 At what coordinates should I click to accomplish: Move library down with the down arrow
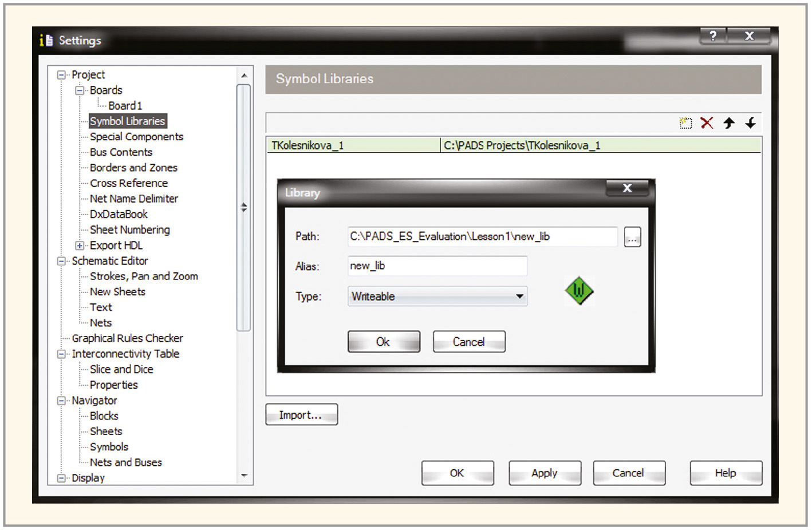click(x=750, y=123)
